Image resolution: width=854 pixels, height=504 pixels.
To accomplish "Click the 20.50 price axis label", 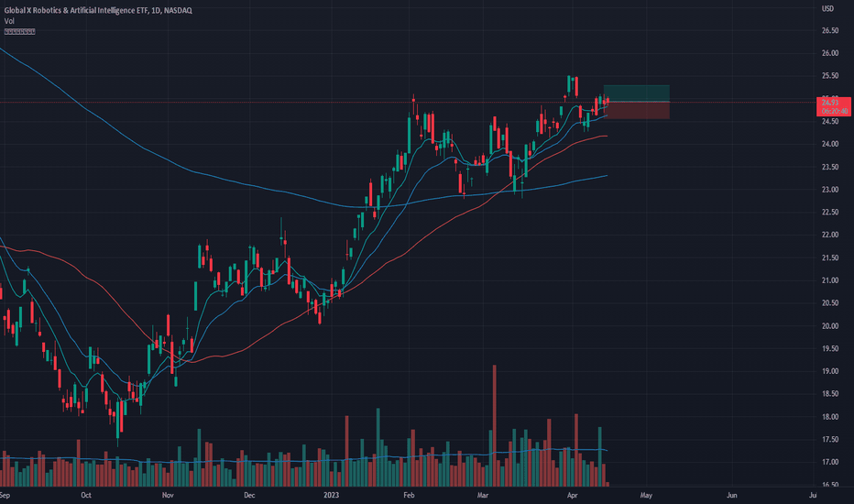I will [830, 303].
